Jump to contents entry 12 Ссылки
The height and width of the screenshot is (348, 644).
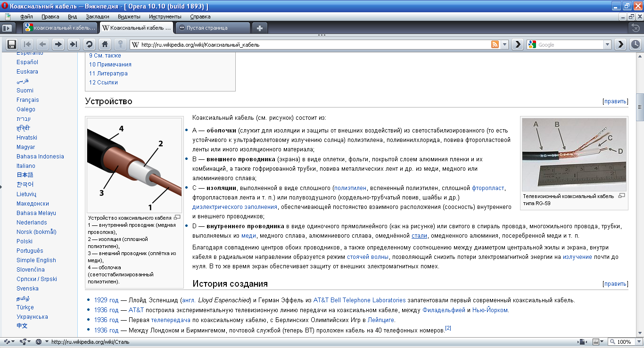[x=103, y=83]
